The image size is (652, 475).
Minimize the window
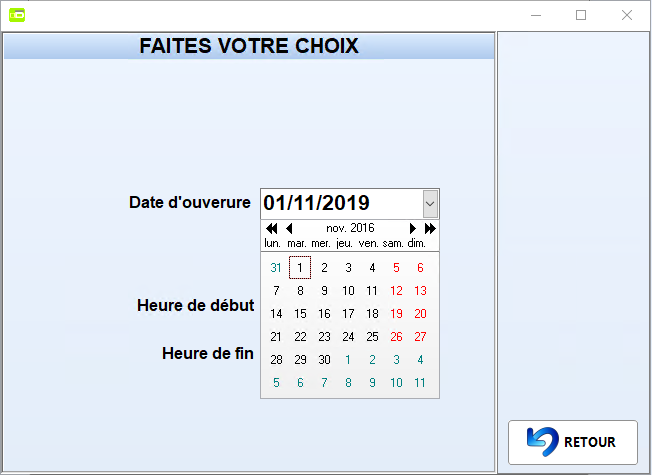coord(536,15)
